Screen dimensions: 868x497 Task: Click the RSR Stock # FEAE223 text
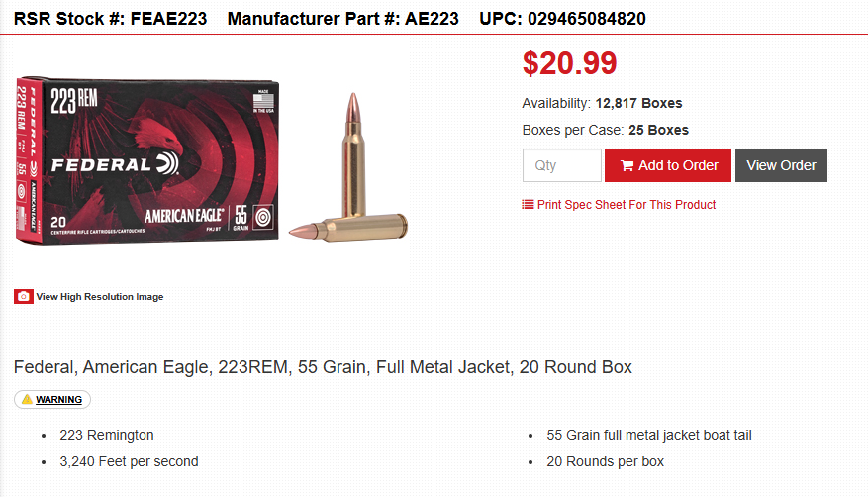coord(110,19)
